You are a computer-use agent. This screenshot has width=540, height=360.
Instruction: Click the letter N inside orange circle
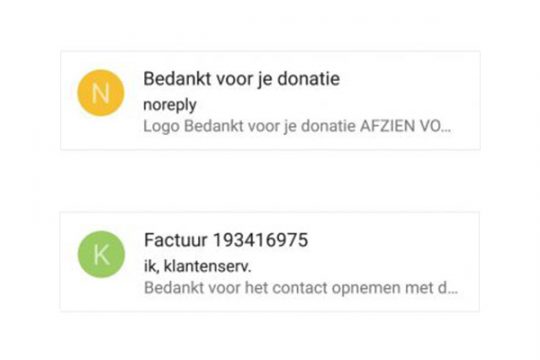tap(101, 93)
